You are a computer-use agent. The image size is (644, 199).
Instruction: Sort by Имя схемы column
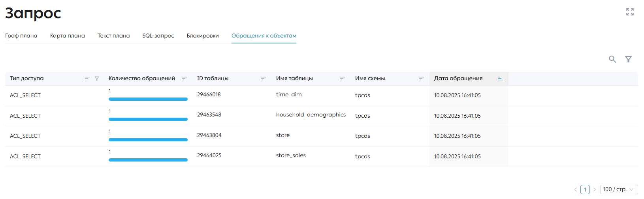(x=421, y=79)
